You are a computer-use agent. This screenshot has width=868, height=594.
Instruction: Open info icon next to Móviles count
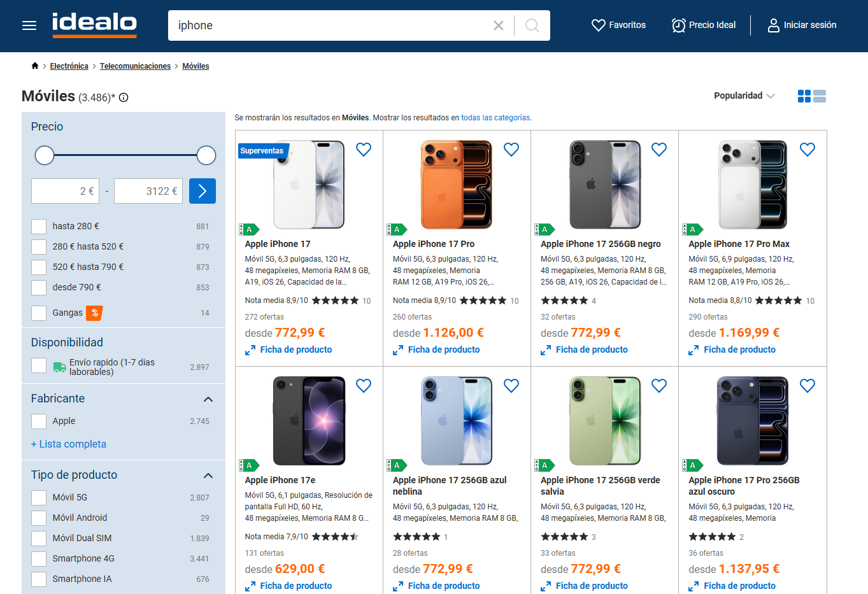click(124, 97)
